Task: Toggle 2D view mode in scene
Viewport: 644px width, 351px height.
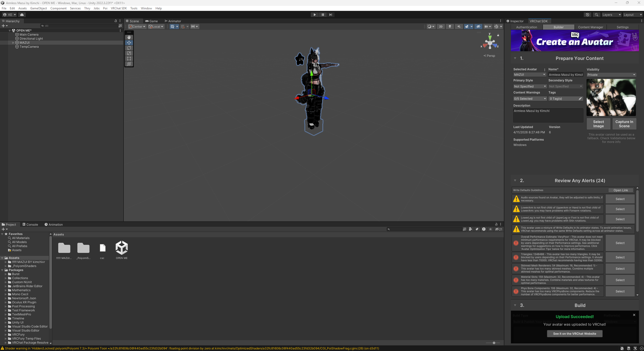Action: 441,27
